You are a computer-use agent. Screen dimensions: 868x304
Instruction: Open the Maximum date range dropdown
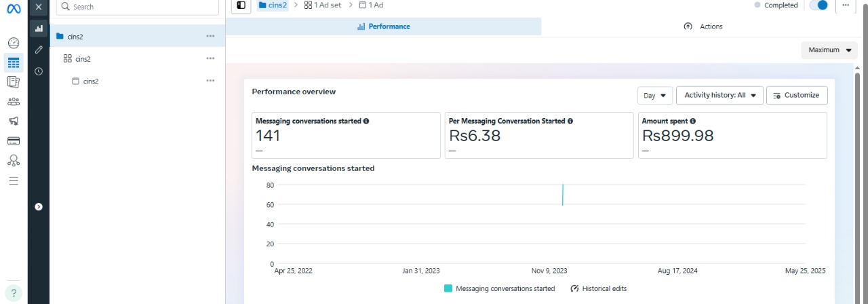(x=829, y=50)
